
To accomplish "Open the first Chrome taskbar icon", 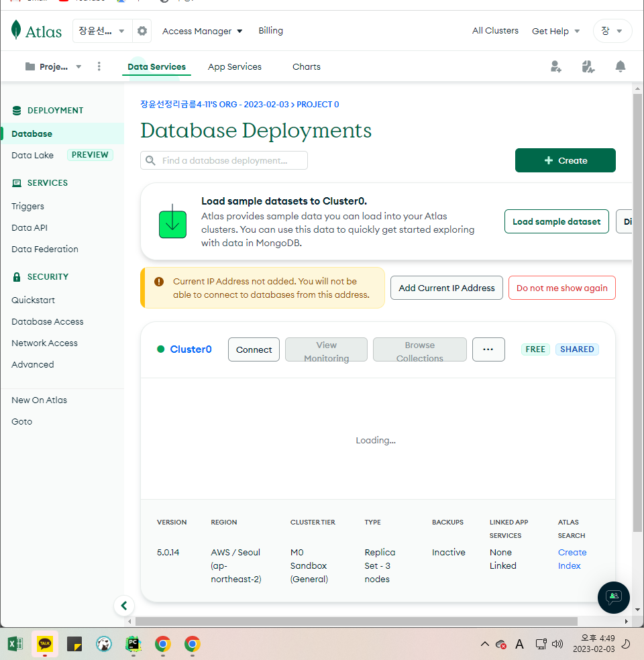I will tap(163, 644).
